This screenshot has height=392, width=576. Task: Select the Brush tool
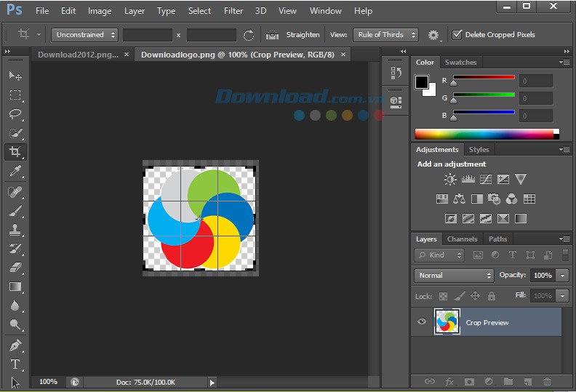pos(15,211)
